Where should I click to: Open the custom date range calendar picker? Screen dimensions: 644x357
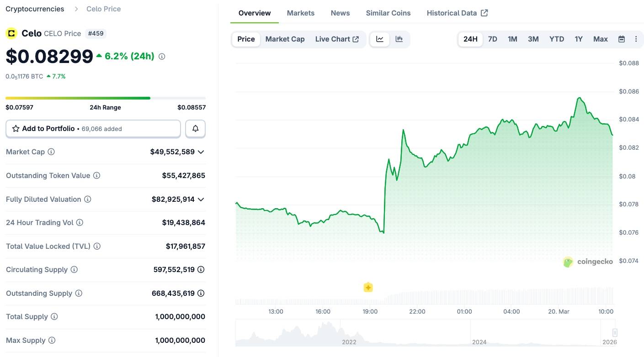click(x=622, y=39)
